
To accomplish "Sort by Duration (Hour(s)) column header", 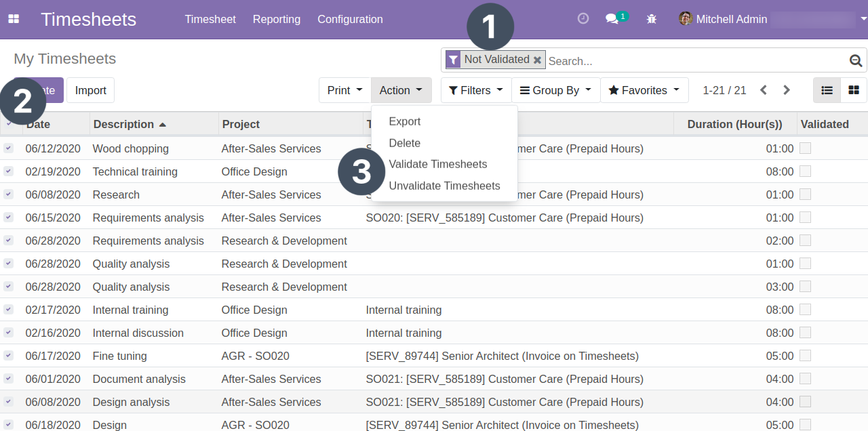I will coord(734,124).
